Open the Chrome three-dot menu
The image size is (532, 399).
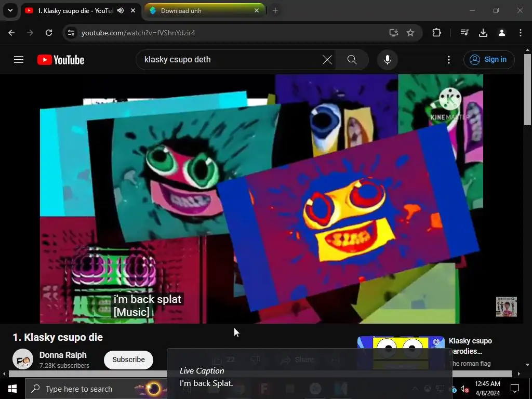pyautogui.click(x=521, y=33)
